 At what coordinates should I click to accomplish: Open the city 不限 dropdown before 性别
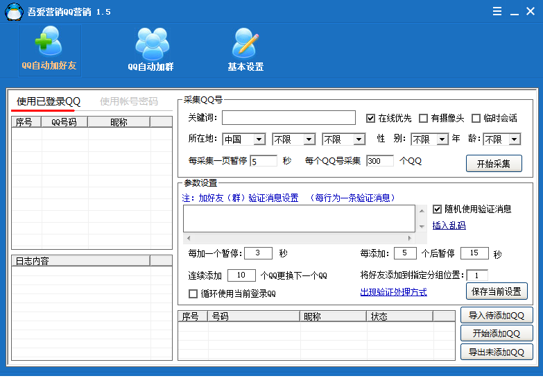point(343,139)
